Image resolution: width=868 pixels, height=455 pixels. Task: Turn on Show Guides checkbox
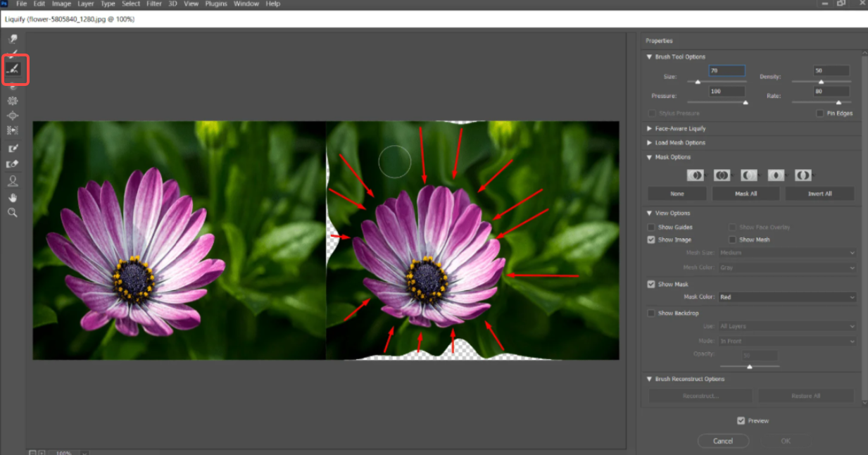pos(651,227)
